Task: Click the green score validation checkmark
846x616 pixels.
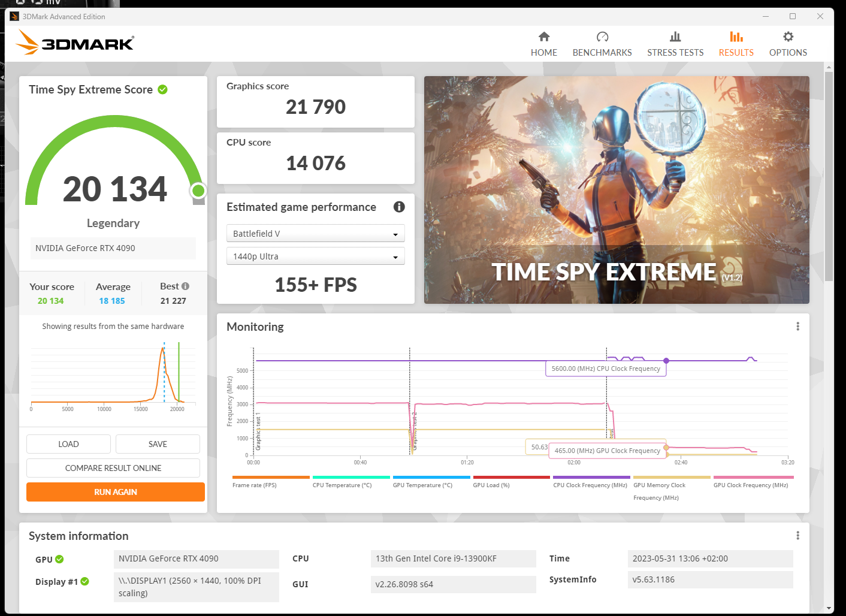Action: click(162, 89)
